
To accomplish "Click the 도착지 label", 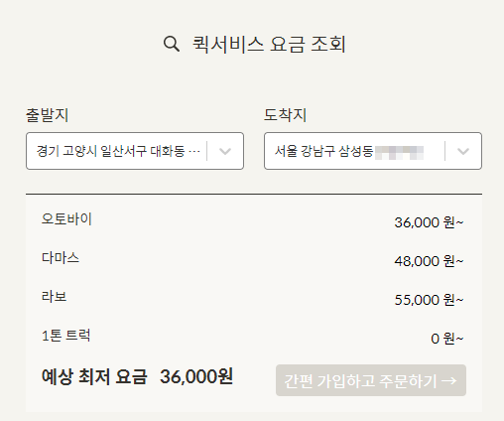I will (x=285, y=115).
